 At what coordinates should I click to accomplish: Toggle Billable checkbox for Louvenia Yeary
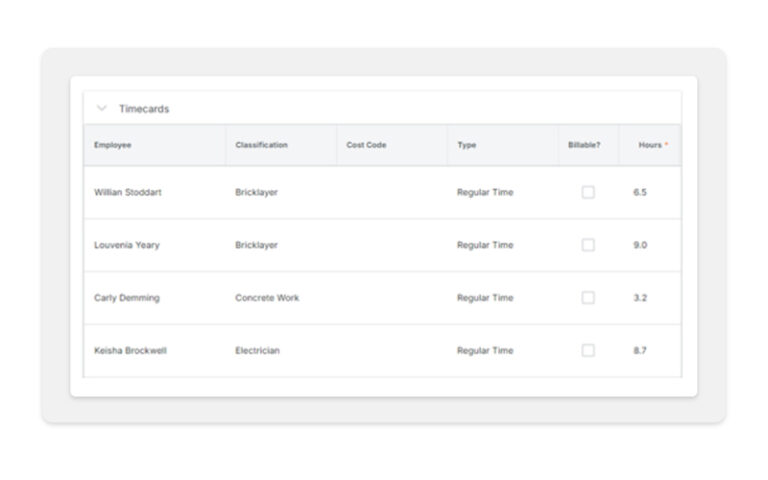[x=588, y=245]
